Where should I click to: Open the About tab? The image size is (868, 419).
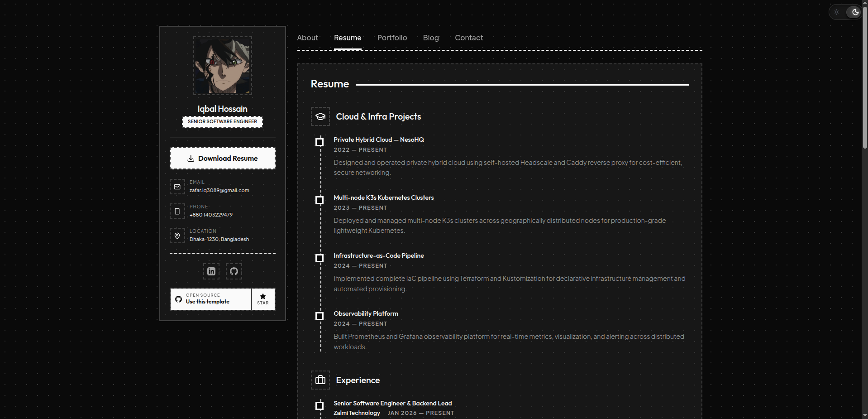click(308, 38)
